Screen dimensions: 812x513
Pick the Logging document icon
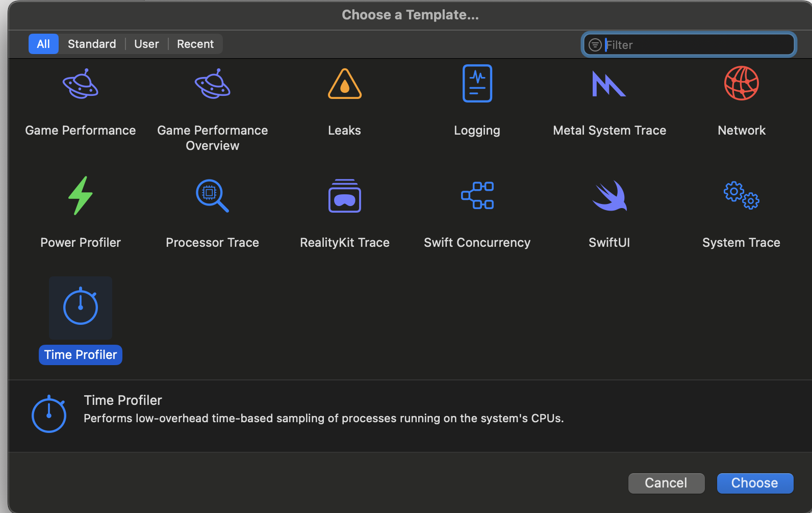[477, 83]
